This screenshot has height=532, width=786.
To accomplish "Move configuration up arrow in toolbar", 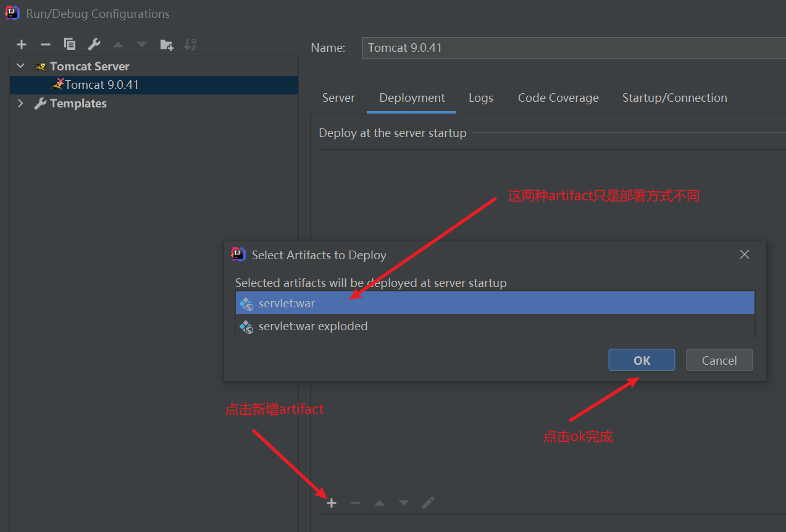I will pyautogui.click(x=118, y=44).
